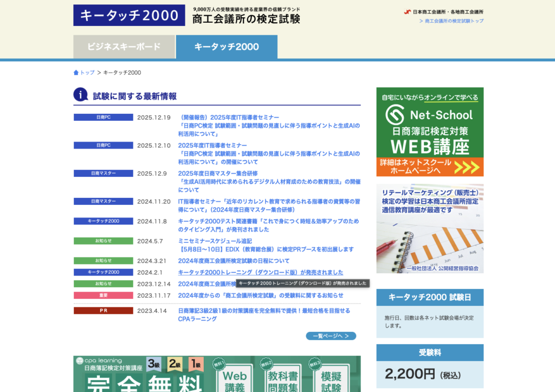Viewport: 555px width, 392px height.
Task: Click キータッチ2000 試験日 panel heading
Action: 430,298
